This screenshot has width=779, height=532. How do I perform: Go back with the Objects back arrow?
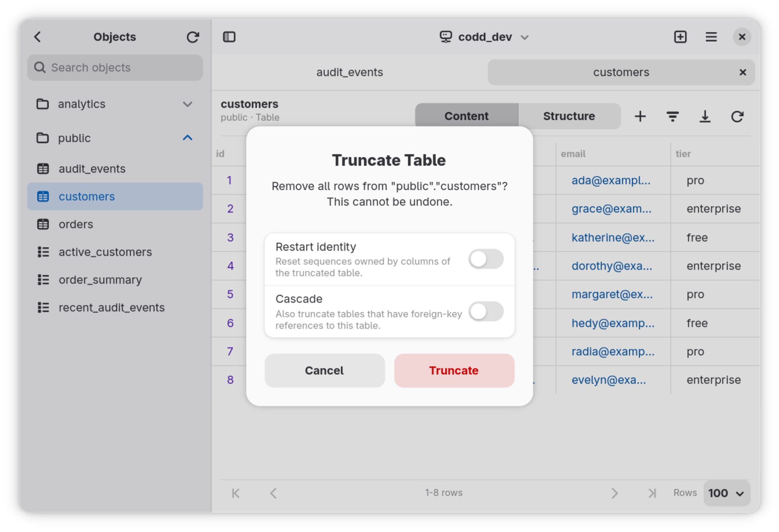point(37,37)
